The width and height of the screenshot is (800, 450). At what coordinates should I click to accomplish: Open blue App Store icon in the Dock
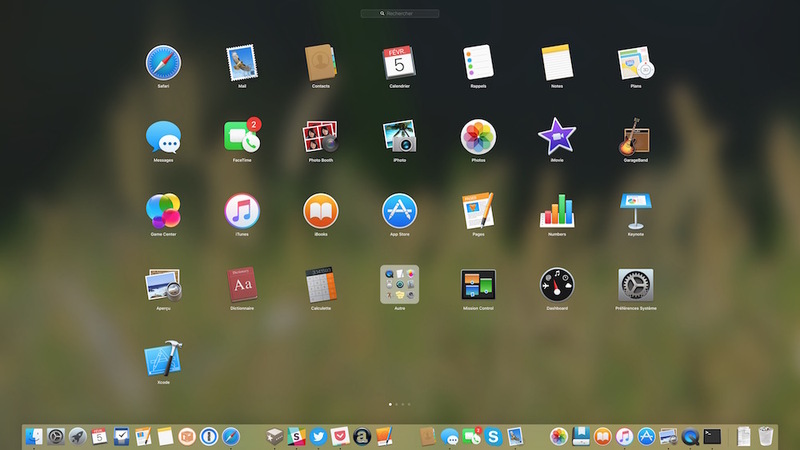(646, 437)
